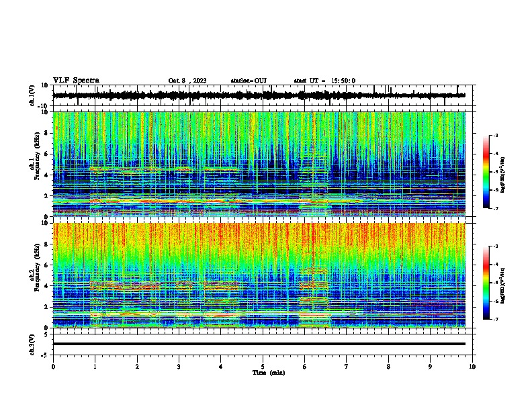Click the '4' kHz tick on ch.1 spectrogram
532x411 pixels.
tap(46, 175)
